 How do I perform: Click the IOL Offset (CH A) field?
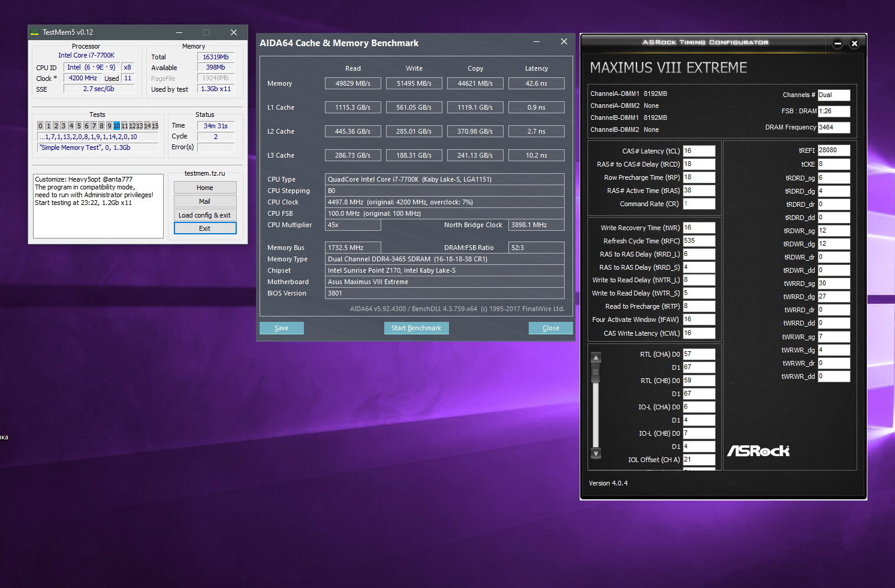699,460
